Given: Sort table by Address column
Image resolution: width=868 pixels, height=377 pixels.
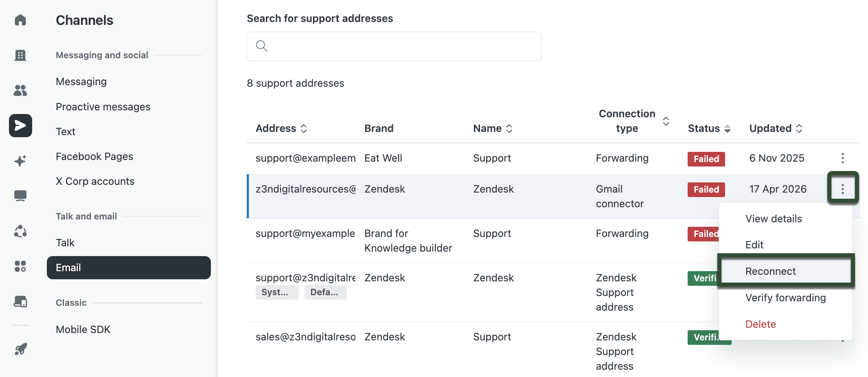Looking at the screenshot, I should click(281, 128).
